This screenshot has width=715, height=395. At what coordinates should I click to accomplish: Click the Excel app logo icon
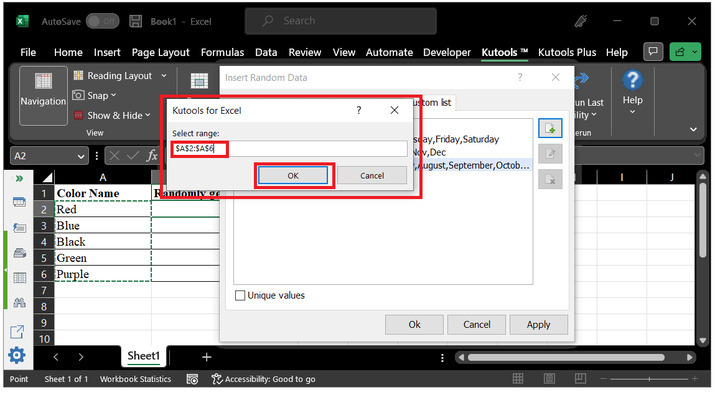[x=22, y=21]
